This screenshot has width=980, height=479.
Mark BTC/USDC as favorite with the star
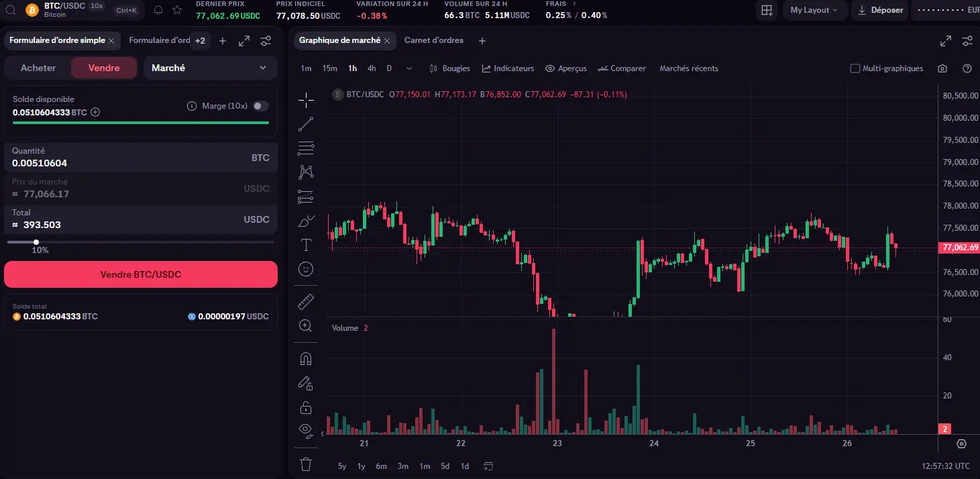(x=177, y=10)
